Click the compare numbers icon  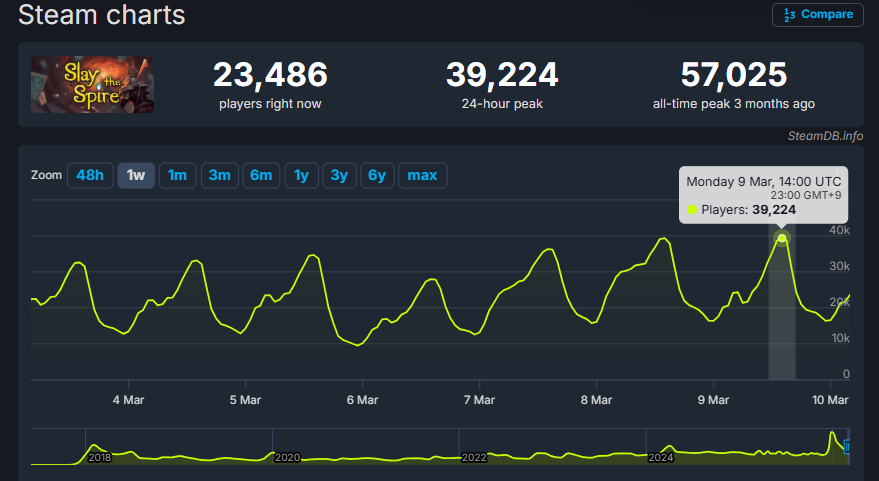pyautogui.click(x=789, y=15)
